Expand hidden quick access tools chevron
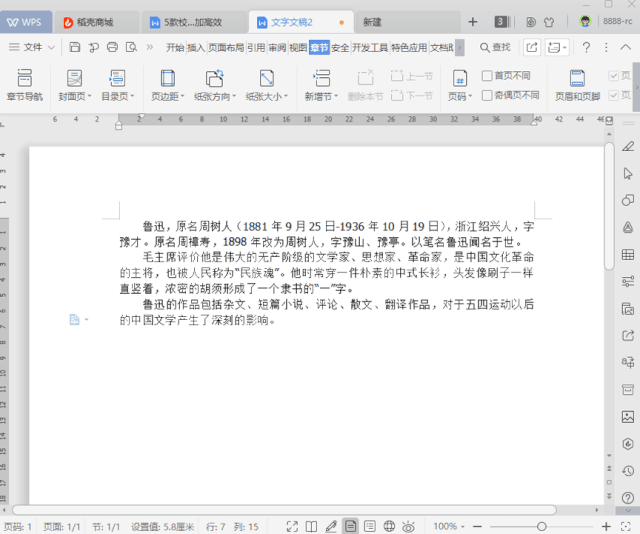This screenshot has width=640, height=534. (x=150, y=47)
